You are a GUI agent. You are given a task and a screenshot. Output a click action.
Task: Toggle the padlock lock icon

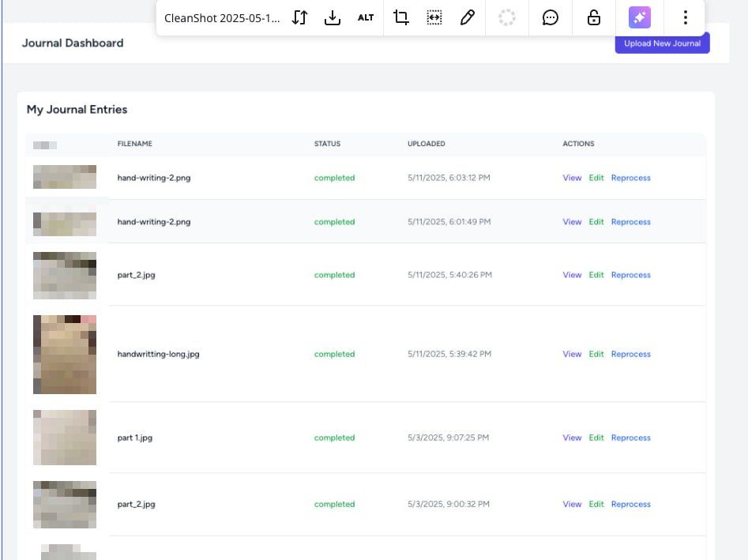click(x=593, y=17)
